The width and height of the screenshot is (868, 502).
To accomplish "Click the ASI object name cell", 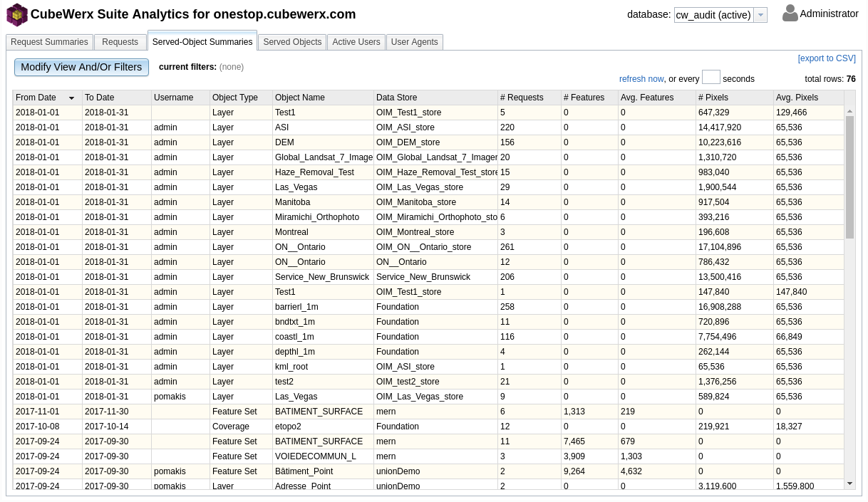I will (323, 127).
